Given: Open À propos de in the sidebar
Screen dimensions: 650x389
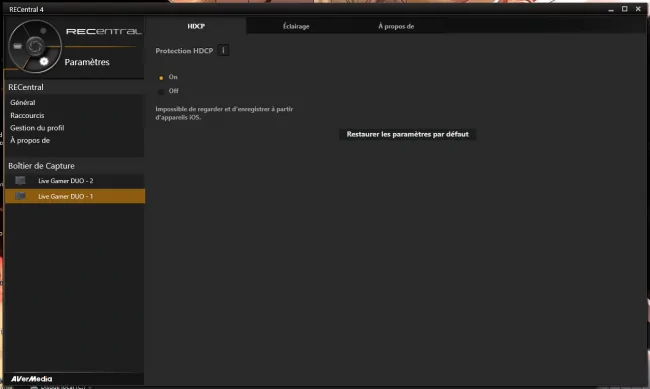Looking at the screenshot, I should [30, 141].
